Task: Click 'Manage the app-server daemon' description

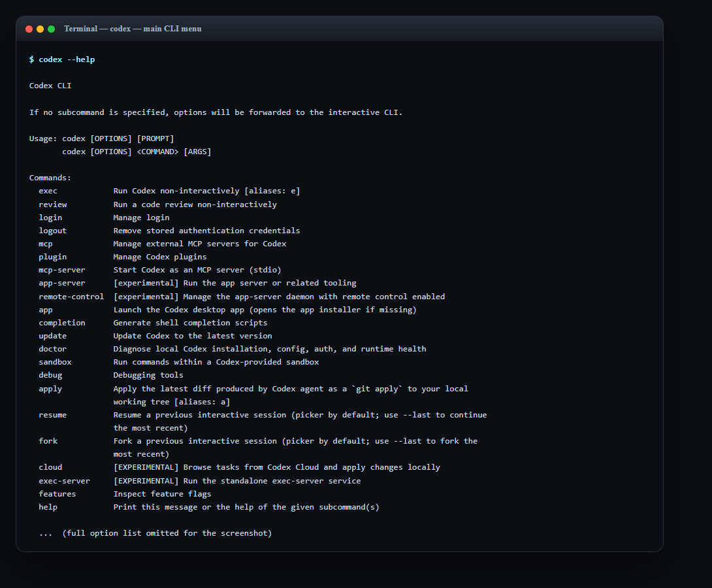Action: pyautogui.click(x=314, y=297)
